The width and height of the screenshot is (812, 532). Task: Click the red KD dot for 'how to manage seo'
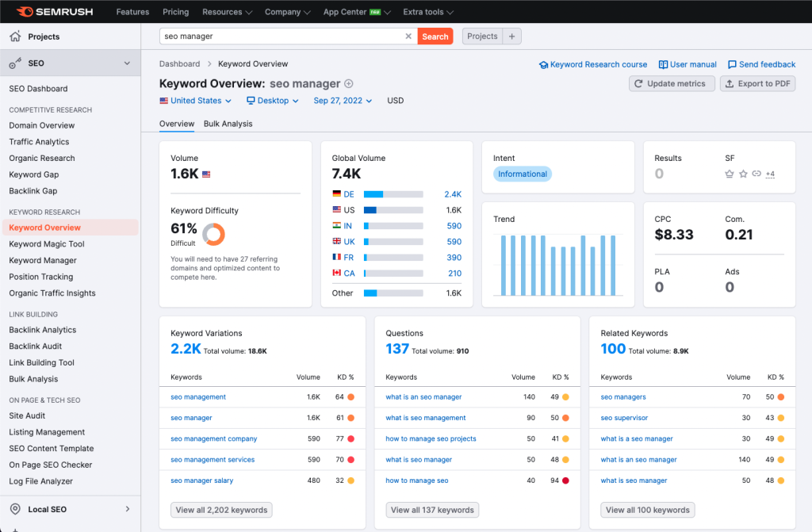565,480
